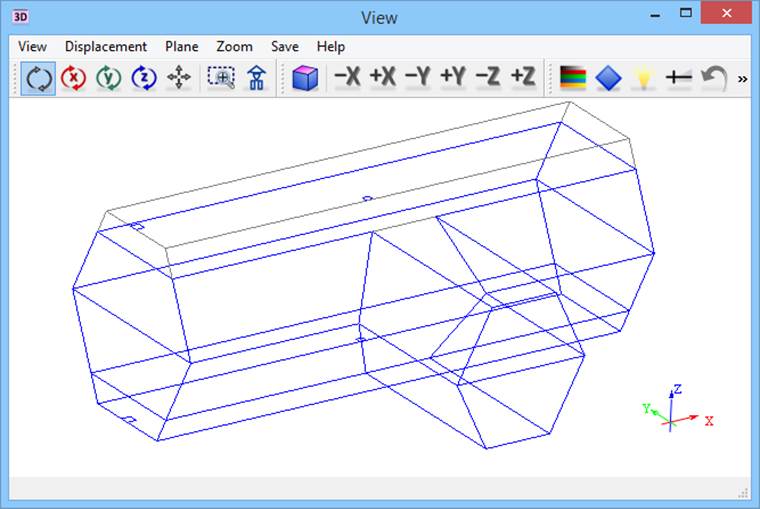The height and width of the screenshot is (509, 760).
Task: Toggle the color contour bands icon
Action: pos(573,78)
